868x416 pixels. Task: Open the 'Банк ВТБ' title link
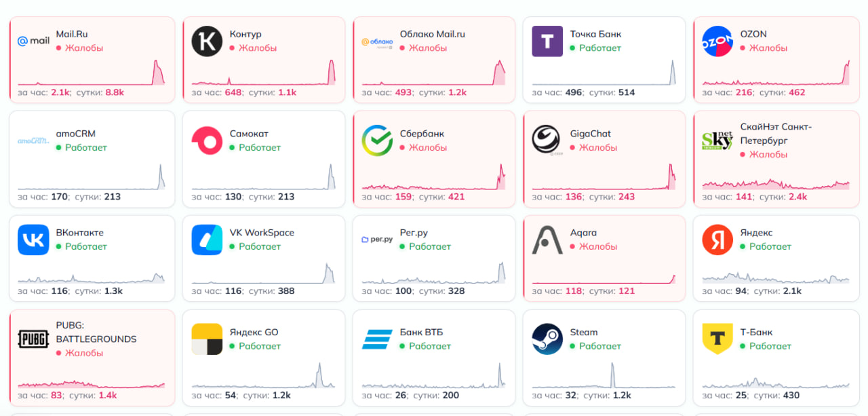coord(420,333)
